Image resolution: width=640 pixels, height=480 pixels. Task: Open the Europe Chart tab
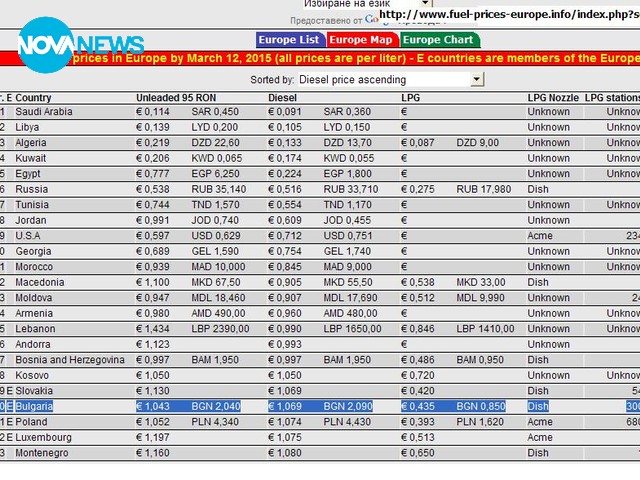click(438, 40)
